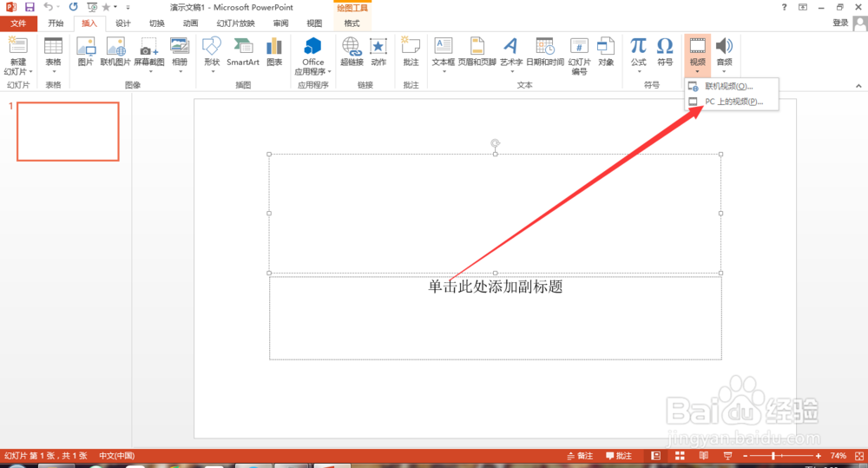This screenshot has height=468, width=868.
Task: Expand the 视频 dropdown arrow
Action: point(697,71)
